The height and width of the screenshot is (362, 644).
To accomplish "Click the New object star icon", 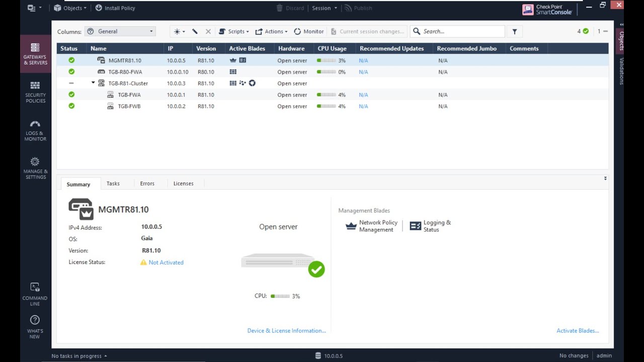I will (177, 31).
